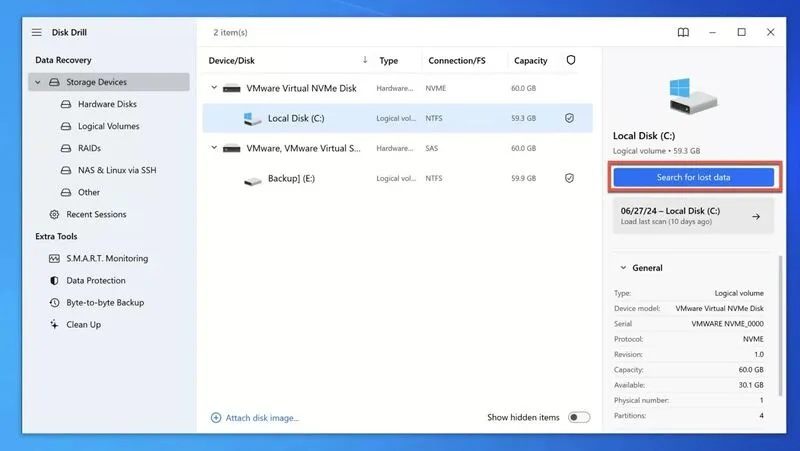Click the shield check icon on Backup] (E:) row

(569, 178)
